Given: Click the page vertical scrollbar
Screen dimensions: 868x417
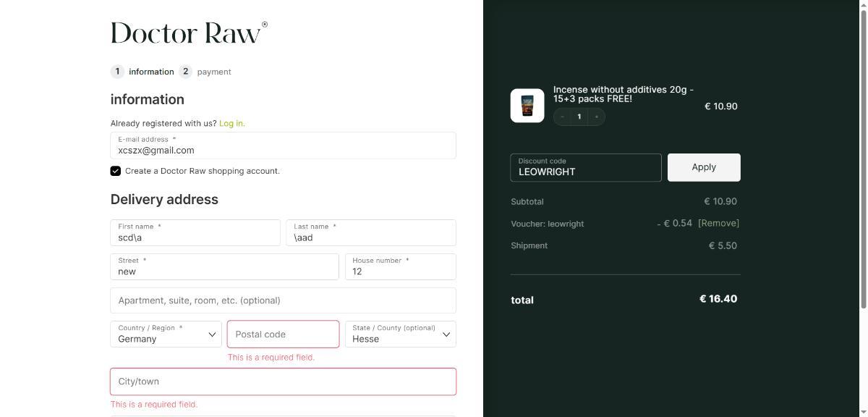Looking at the screenshot, I should pyautogui.click(x=864, y=159).
